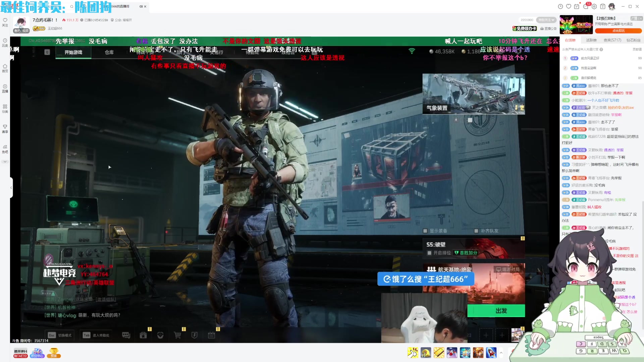The width and height of the screenshot is (644, 362).
Task: Click 2级召8狗 ad thumbnail image
Action: pos(576,24)
